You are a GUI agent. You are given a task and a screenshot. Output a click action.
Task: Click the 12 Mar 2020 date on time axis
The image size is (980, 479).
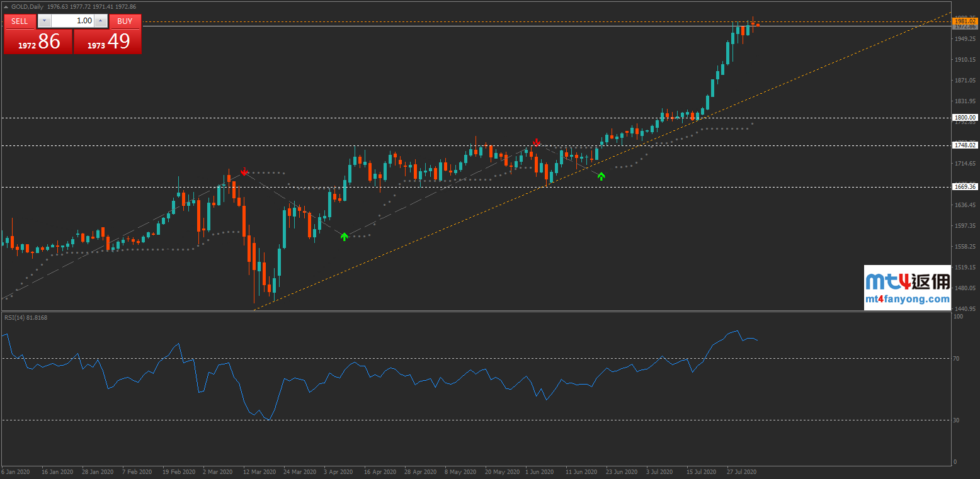259,471
